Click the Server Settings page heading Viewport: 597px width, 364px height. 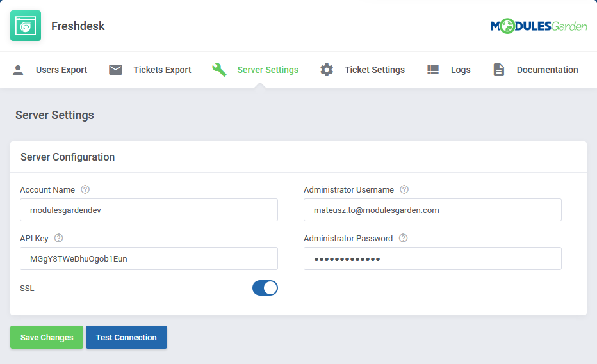[54, 115]
